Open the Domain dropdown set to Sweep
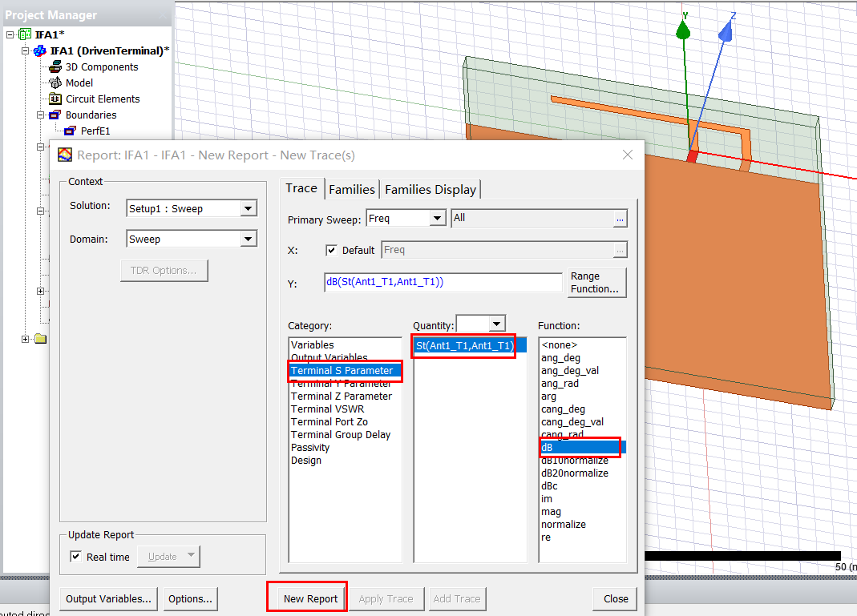 [249, 240]
